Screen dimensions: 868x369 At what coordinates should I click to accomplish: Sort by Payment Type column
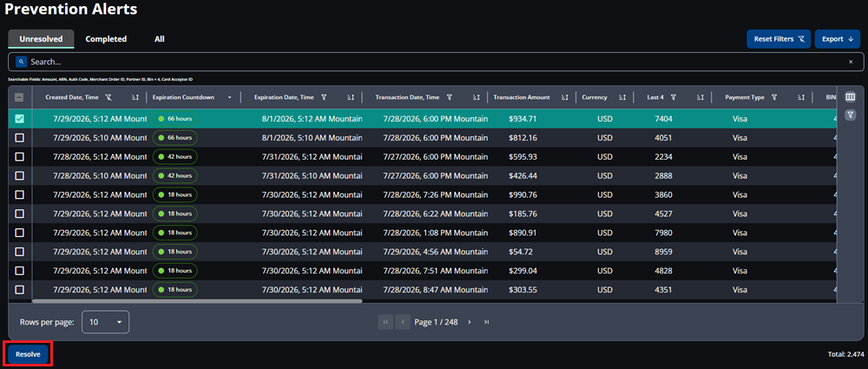point(801,97)
